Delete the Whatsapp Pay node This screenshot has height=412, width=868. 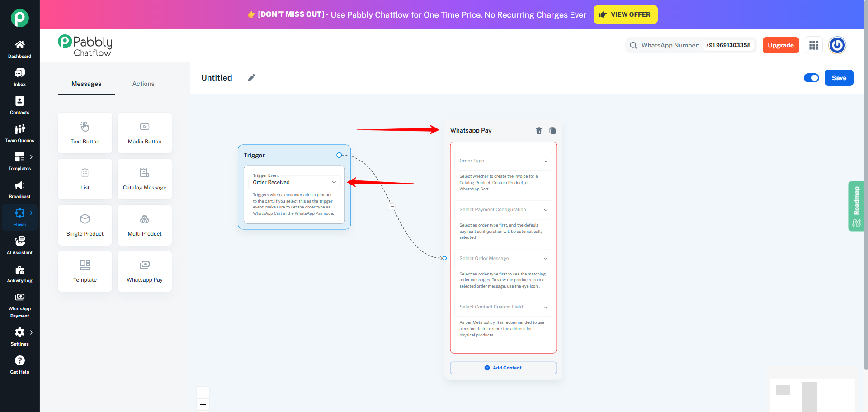539,131
